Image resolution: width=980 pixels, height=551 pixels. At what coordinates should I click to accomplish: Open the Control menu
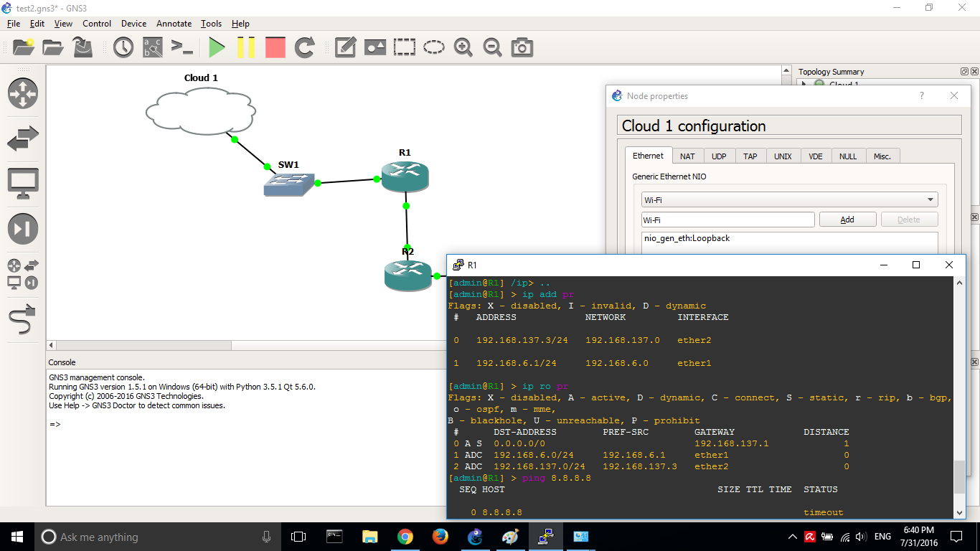(97, 24)
